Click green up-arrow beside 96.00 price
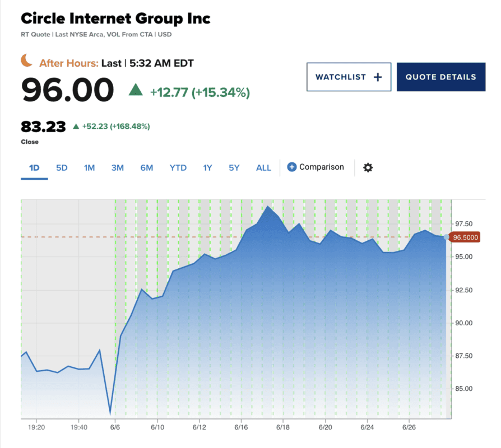This screenshot has height=448, width=501. click(136, 90)
